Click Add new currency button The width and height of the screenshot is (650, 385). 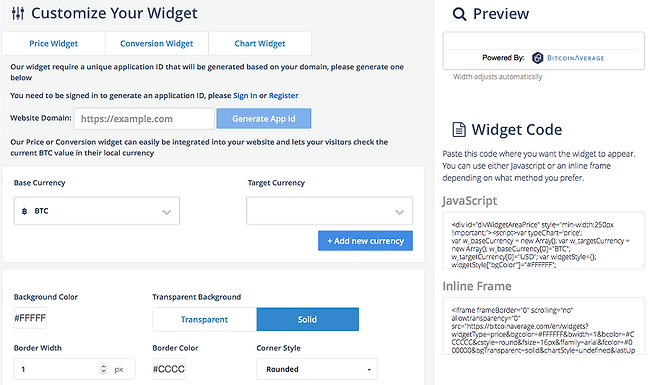[x=366, y=241]
